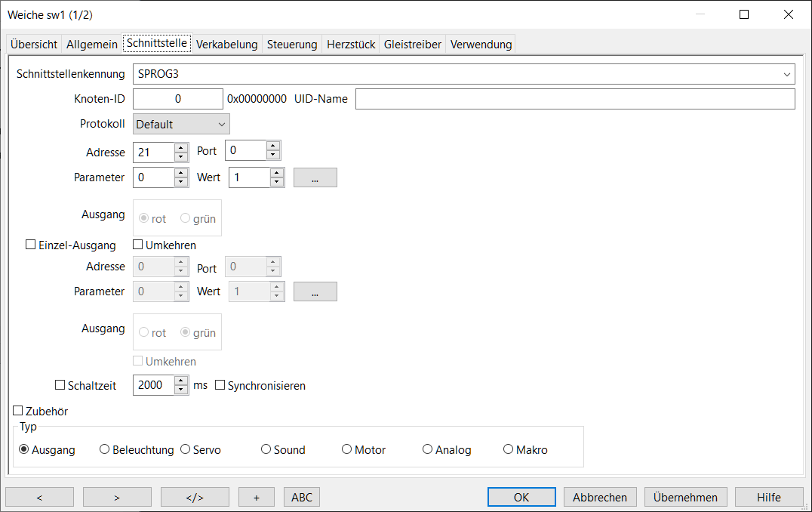The image size is (812, 512).
Task: Click the next item '>' button
Action: (x=117, y=497)
